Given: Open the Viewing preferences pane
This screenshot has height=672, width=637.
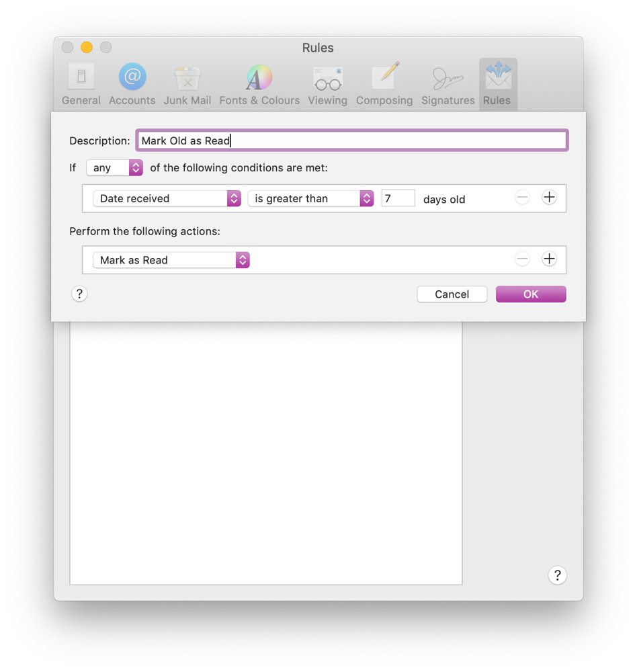Looking at the screenshot, I should point(327,85).
